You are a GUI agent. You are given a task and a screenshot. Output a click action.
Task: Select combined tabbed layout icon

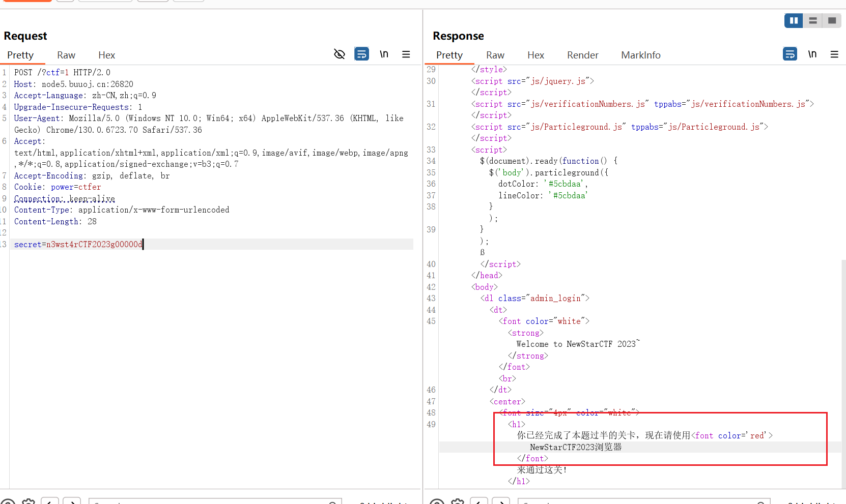click(x=832, y=21)
